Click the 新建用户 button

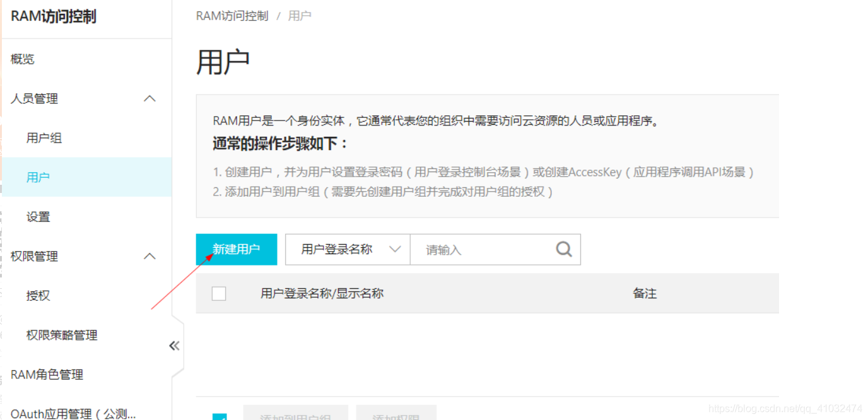pyautogui.click(x=237, y=249)
